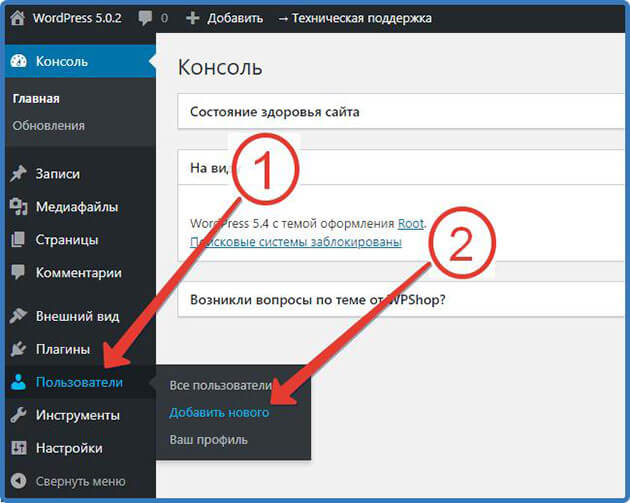630x503 pixels.
Task: Select the Обновления submenu item
Action: [x=49, y=126]
